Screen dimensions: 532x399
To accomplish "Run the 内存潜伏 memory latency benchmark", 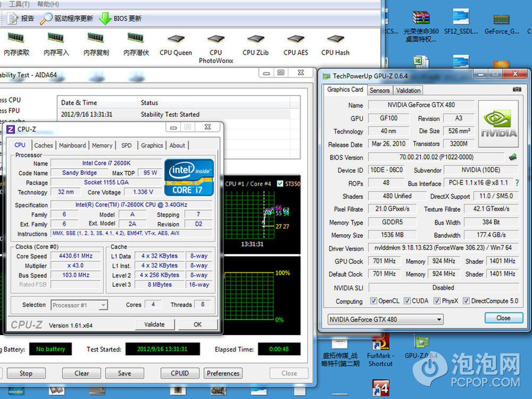I will tap(136, 44).
